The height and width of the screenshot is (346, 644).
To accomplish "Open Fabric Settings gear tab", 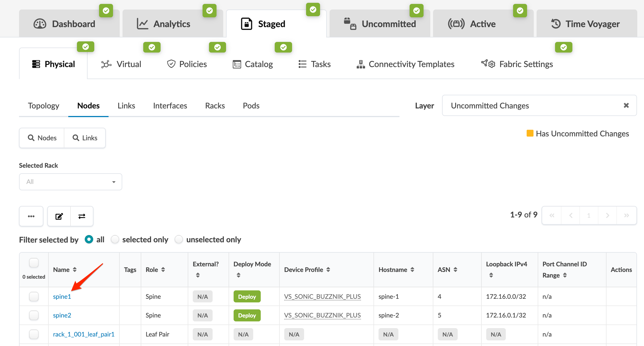I will (517, 64).
